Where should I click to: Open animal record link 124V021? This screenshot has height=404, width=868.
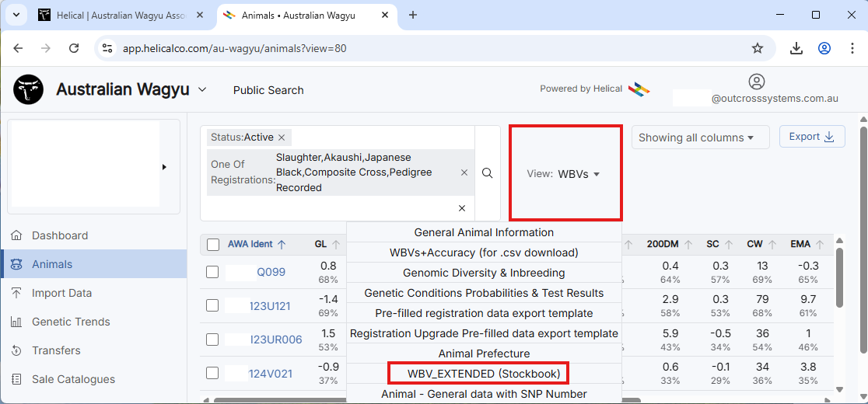click(270, 374)
